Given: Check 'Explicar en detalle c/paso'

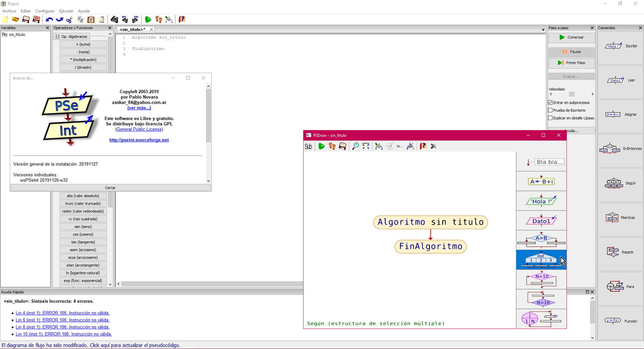Looking at the screenshot, I should (x=550, y=118).
